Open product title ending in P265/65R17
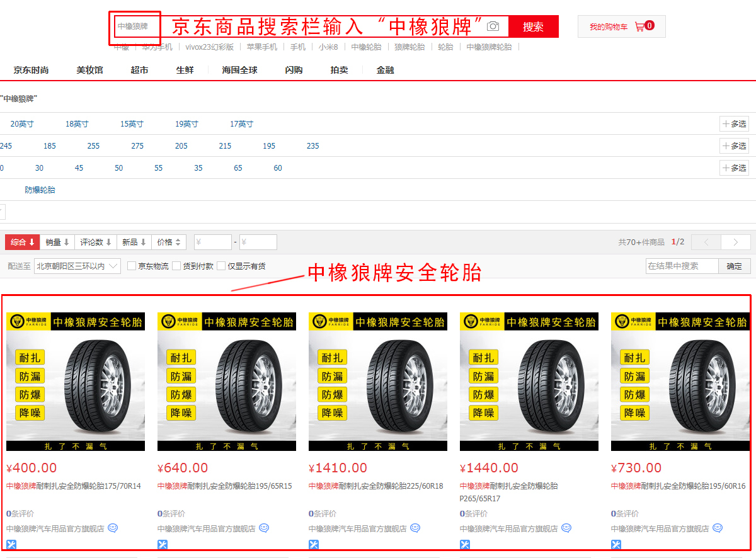Screen dimensions: 756x558 tap(509, 492)
